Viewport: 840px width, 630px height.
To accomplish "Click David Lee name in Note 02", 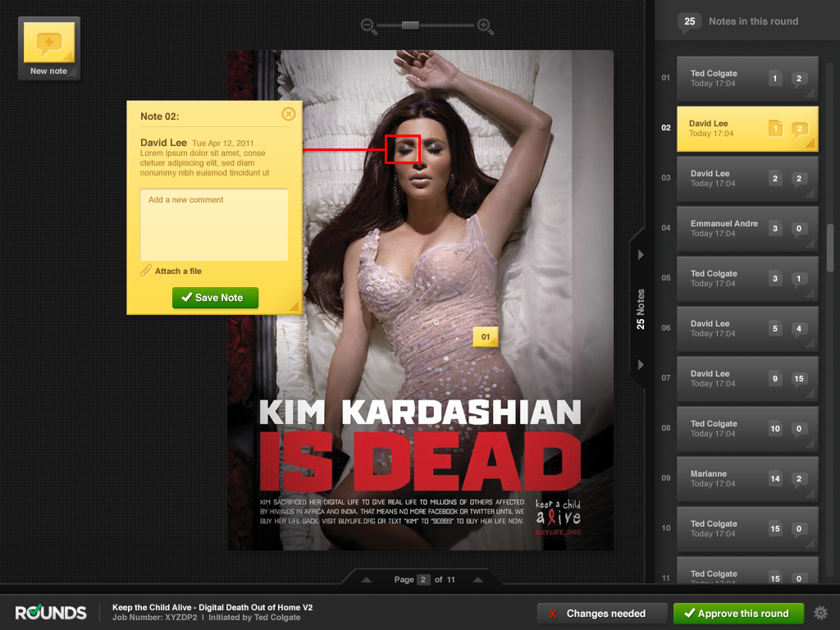I will [x=163, y=143].
